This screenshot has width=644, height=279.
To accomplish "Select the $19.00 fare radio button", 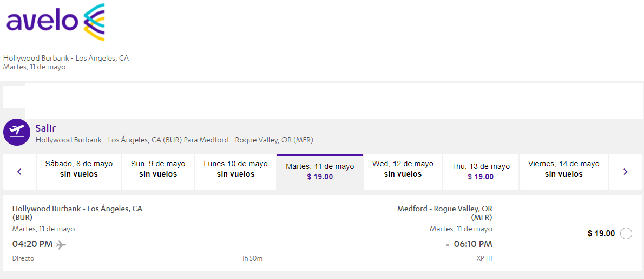I will [x=626, y=233].
